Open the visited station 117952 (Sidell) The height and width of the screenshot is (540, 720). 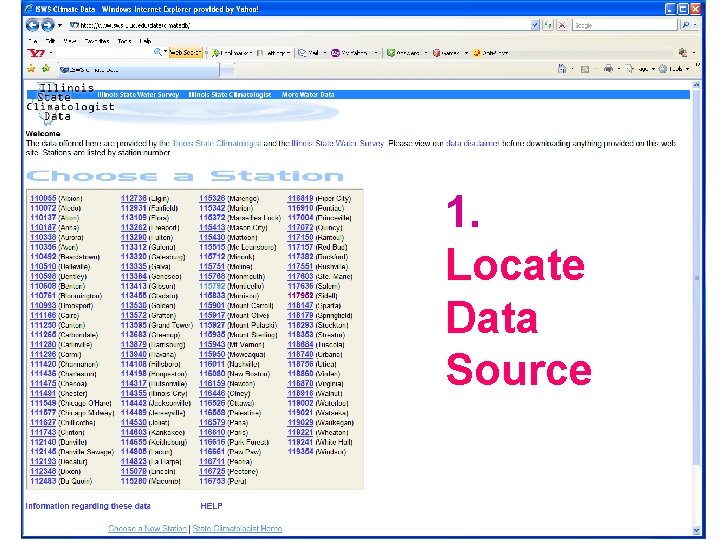(x=300, y=296)
